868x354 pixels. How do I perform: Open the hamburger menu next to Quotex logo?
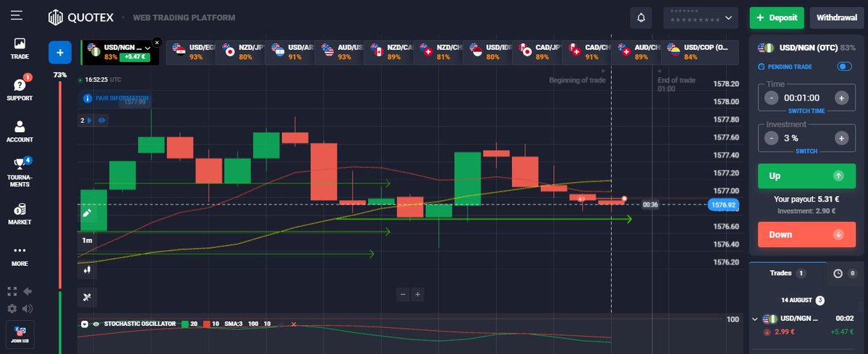(x=17, y=17)
